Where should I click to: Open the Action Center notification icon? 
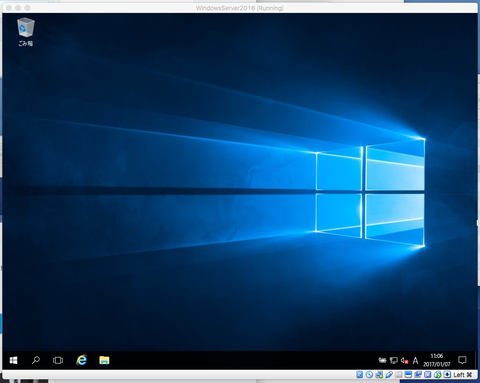coord(462,360)
